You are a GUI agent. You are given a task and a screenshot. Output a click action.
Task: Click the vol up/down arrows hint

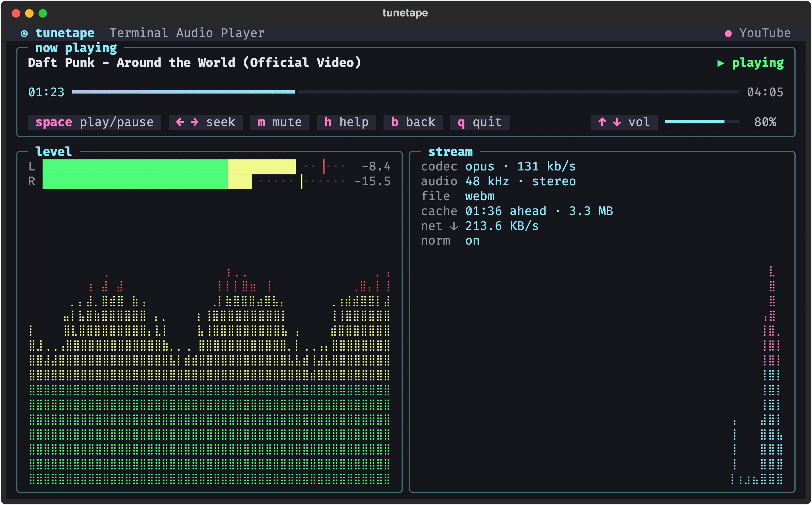[624, 122]
